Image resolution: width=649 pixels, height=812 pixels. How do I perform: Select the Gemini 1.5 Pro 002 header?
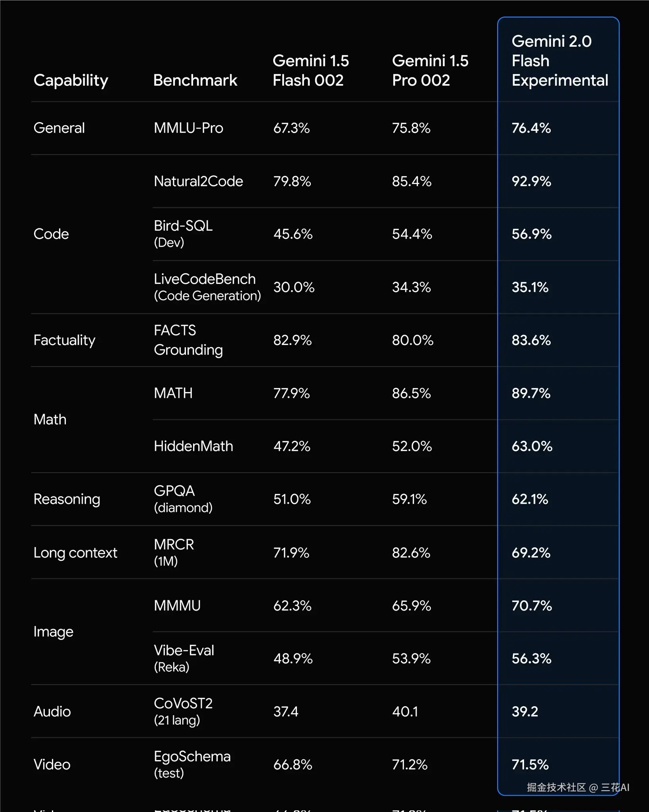click(x=430, y=71)
